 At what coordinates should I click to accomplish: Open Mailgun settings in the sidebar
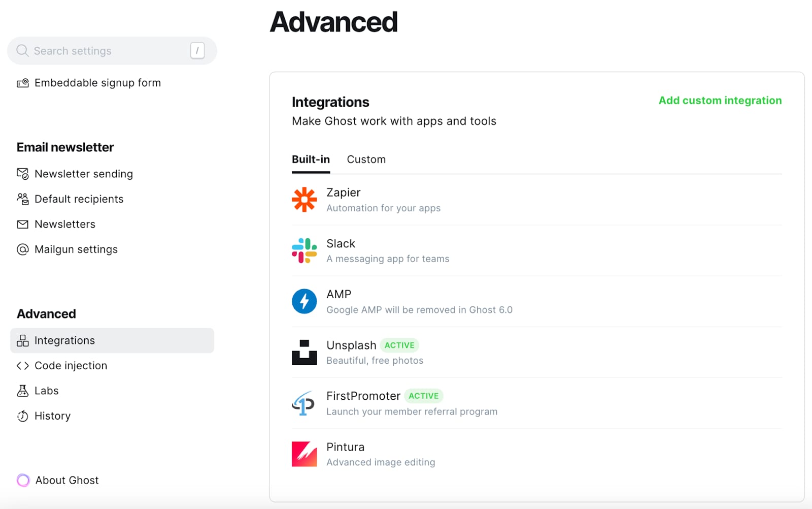tap(76, 249)
